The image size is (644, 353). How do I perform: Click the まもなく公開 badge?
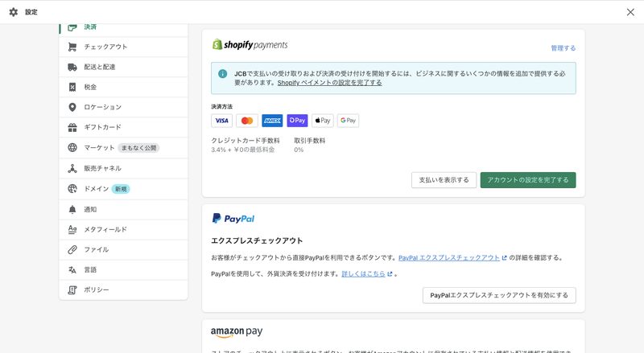pyautogui.click(x=138, y=148)
